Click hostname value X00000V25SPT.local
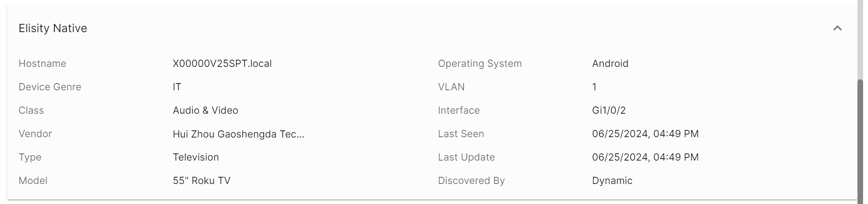 point(222,63)
